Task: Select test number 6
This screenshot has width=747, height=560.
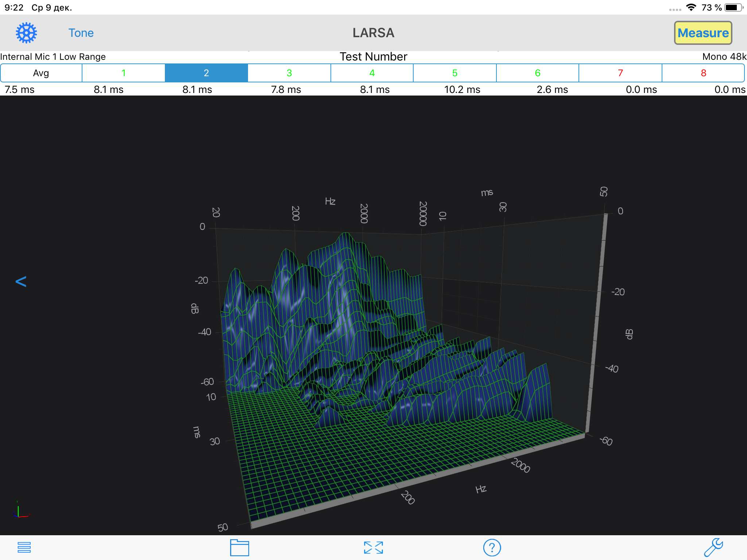Action: click(538, 73)
